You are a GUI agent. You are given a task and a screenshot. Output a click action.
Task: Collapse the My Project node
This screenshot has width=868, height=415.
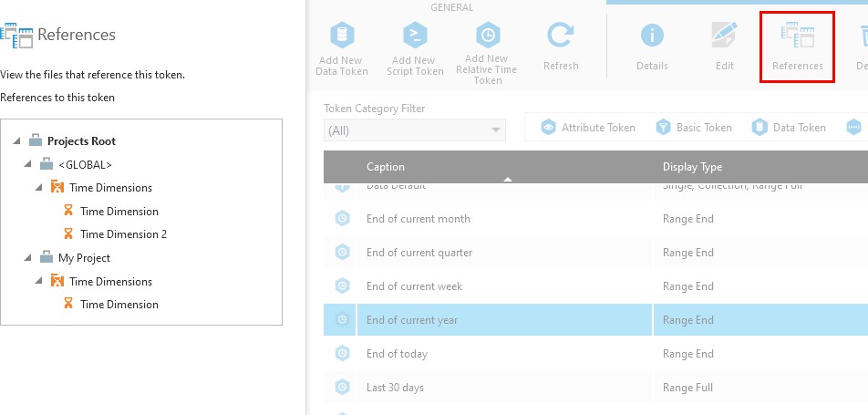click(x=30, y=258)
